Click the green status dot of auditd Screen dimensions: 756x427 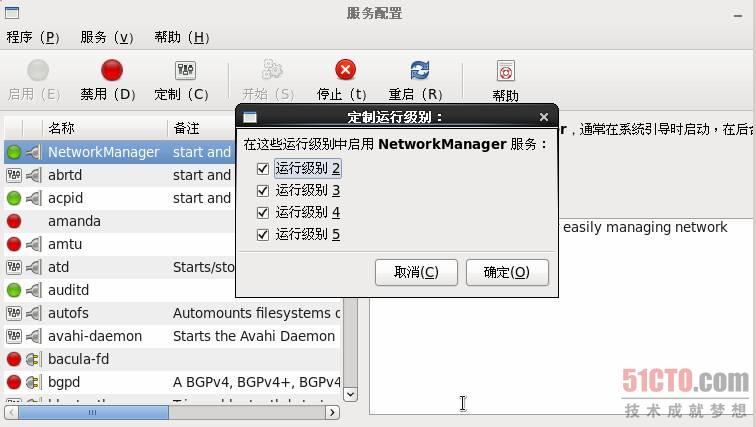click(14, 290)
